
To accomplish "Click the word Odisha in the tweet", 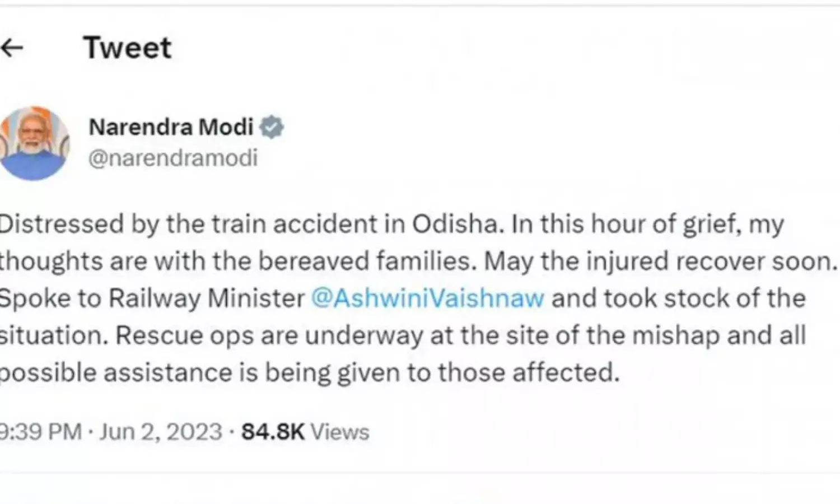I will point(455,224).
